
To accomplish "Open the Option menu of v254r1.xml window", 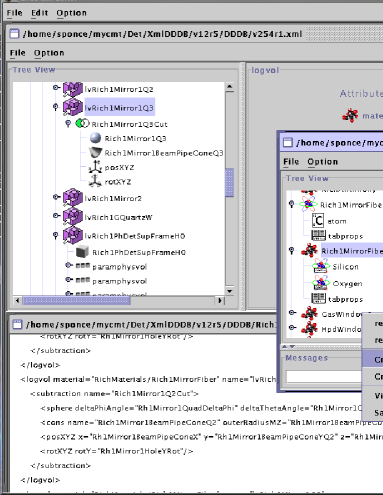I will point(49,53).
